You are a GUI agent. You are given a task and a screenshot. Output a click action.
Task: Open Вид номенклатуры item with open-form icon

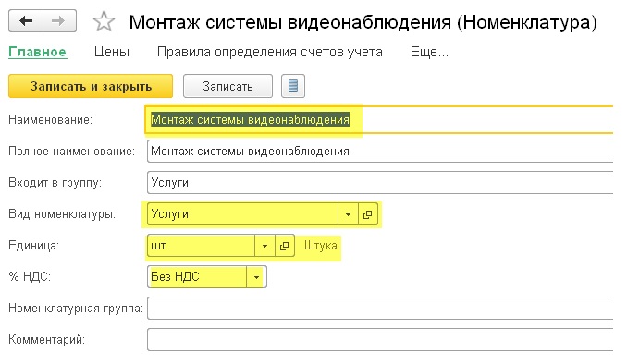point(367,214)
